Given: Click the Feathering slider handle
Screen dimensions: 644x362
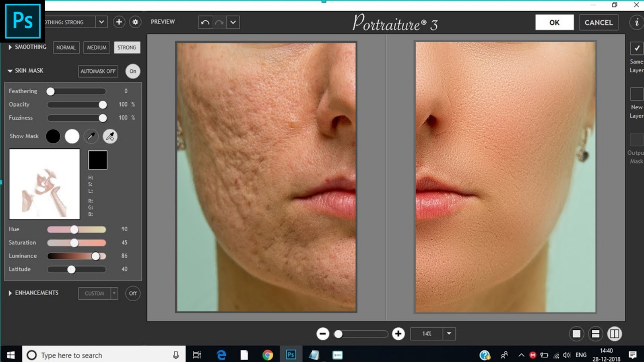Looking at the screenshot, I should pos(50,92).
